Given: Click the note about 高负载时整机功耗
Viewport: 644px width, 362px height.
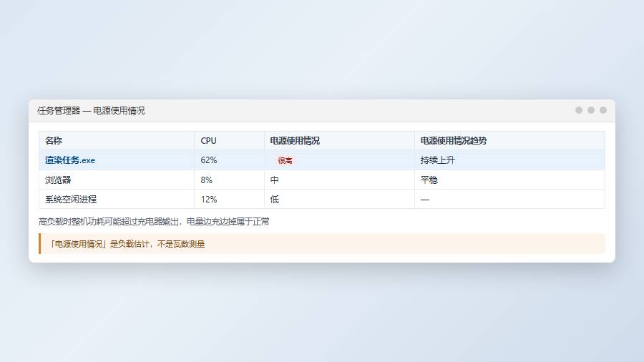Looking at the screenshot, I should click(154, 222).
